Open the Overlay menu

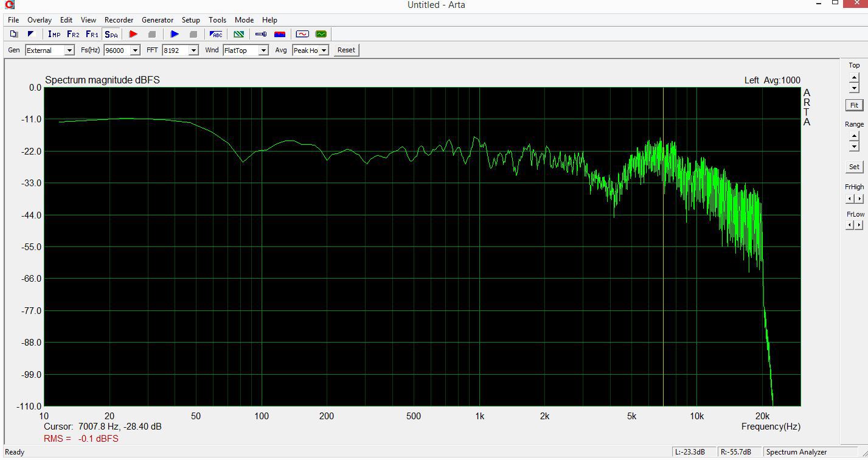(40, 20)
